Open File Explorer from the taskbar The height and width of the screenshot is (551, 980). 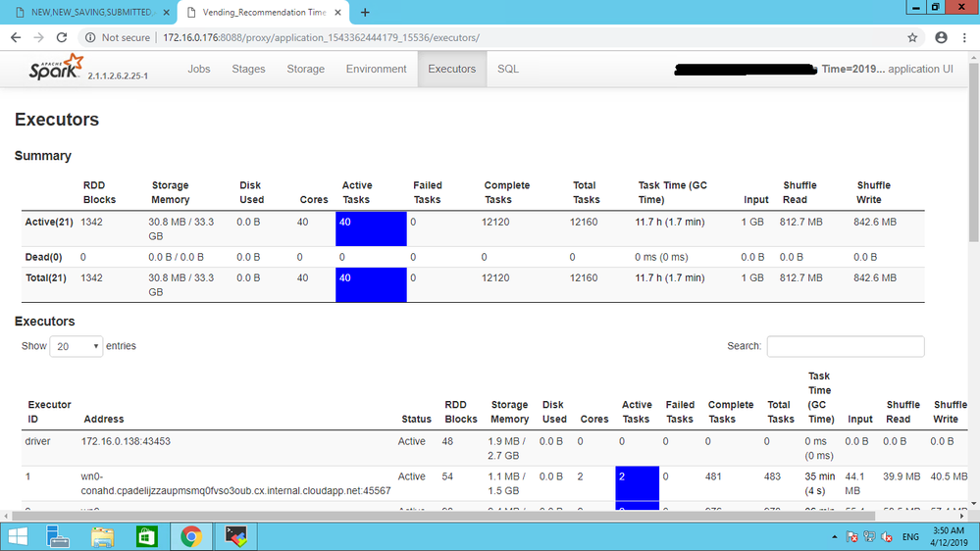click(102, 535)
